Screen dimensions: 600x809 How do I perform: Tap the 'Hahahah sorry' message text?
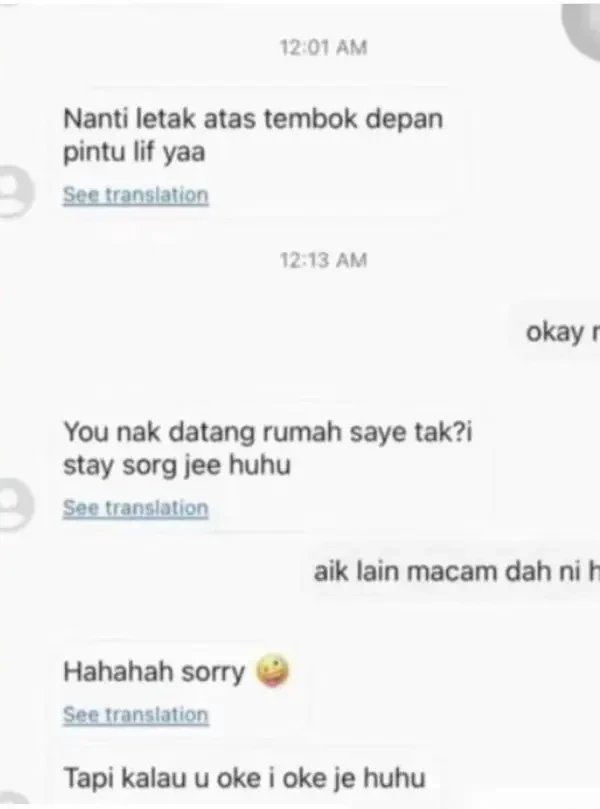click(x=154, y=672)
